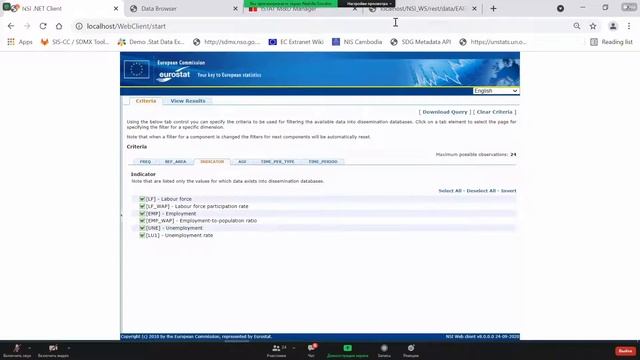Open the Reading list
640x360 pixels.
pos(611,42)
